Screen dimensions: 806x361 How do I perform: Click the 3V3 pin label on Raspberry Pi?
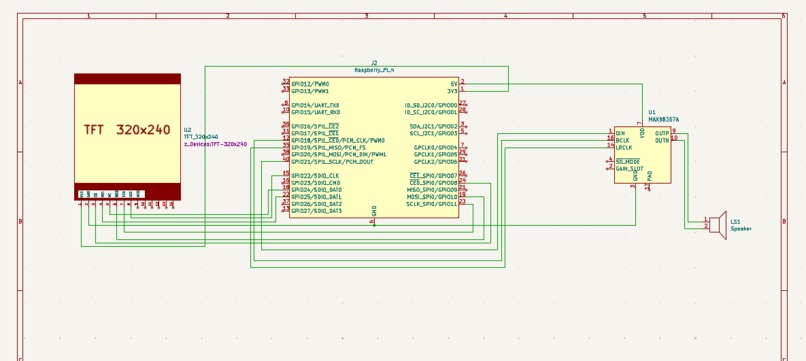tap(452, 91)
